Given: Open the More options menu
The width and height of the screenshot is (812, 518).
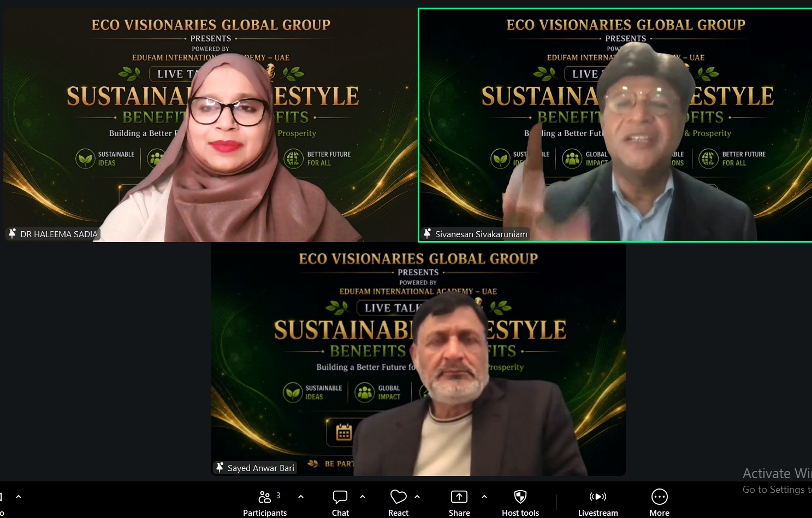Looking at the screenshot, I should (659, 503).
